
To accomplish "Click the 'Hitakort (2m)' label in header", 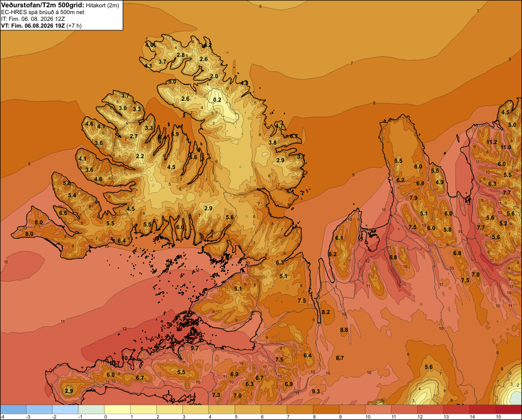I will coord(102,5).
